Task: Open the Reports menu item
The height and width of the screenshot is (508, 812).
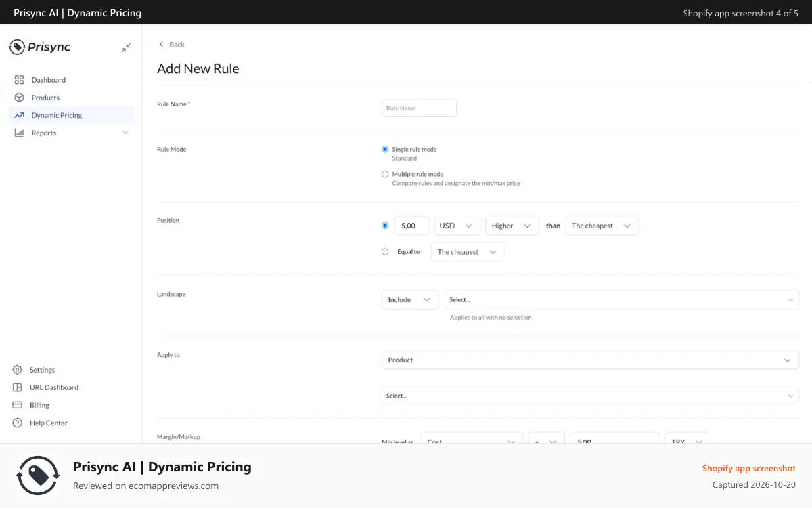Action: [x=72, y=133]
